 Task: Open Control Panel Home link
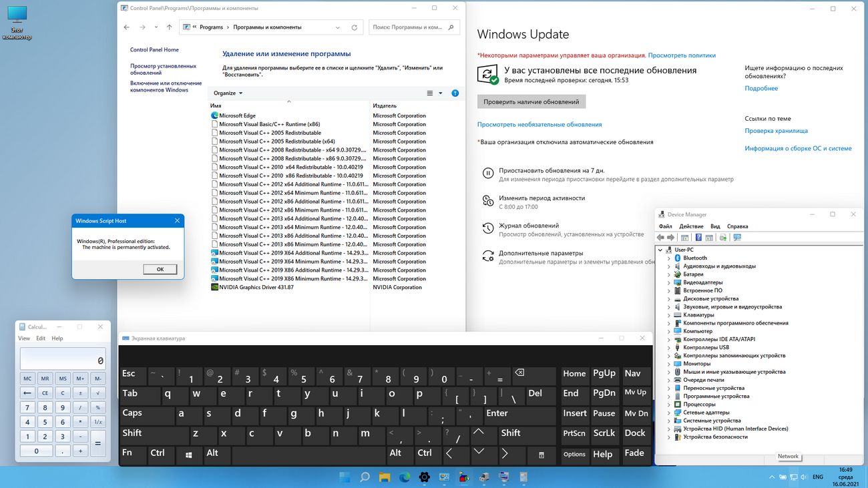tap(154, 50)
